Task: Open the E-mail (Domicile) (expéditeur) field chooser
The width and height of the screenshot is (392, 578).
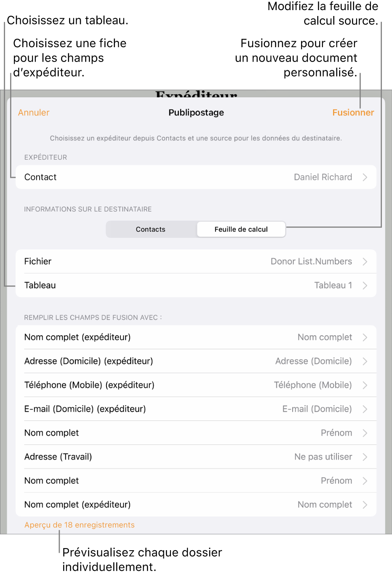Action: (x=365, y=408)
